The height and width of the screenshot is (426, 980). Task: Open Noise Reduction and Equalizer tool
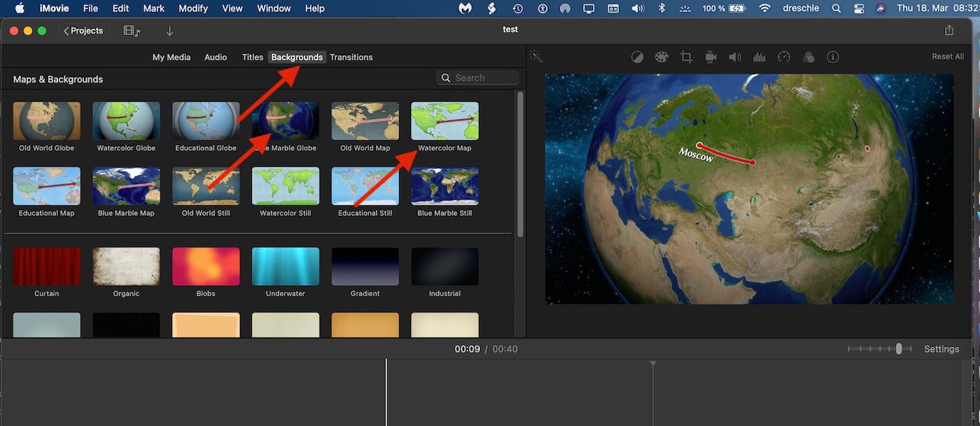coord(759,57)
